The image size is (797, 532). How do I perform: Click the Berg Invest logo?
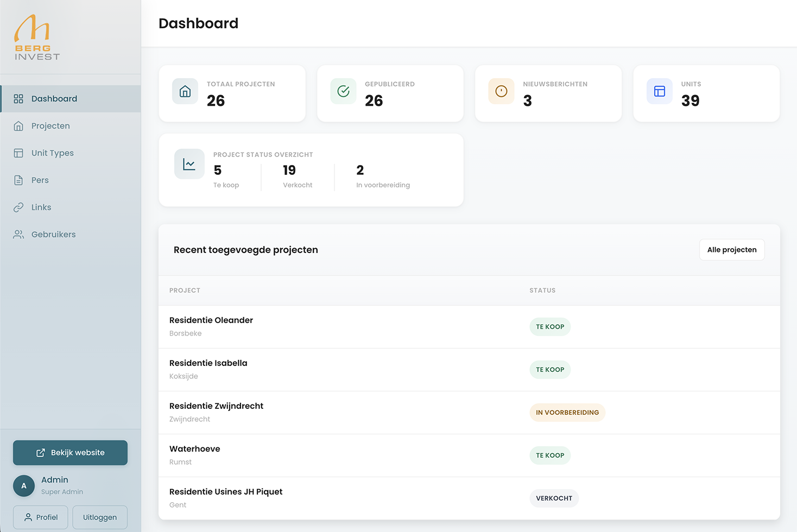pos(37,36)
